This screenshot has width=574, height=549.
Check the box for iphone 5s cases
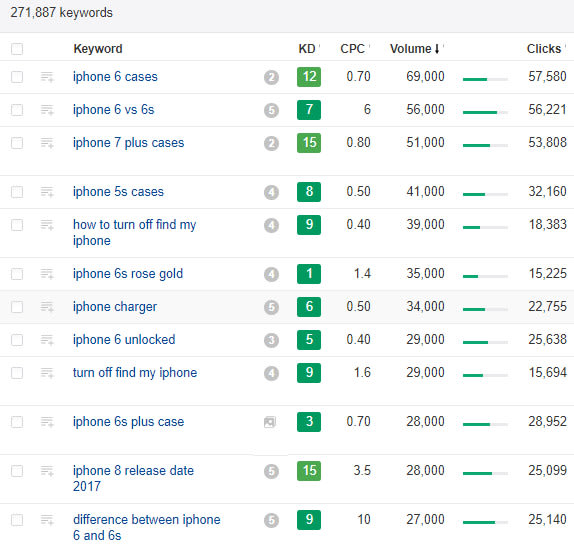tap(17, 192)
